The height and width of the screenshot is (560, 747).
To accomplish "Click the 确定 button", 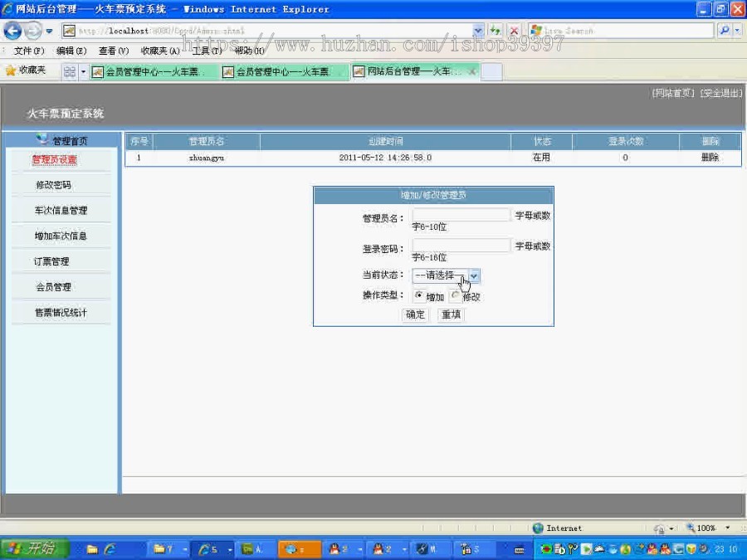I will tap(415, 314).
